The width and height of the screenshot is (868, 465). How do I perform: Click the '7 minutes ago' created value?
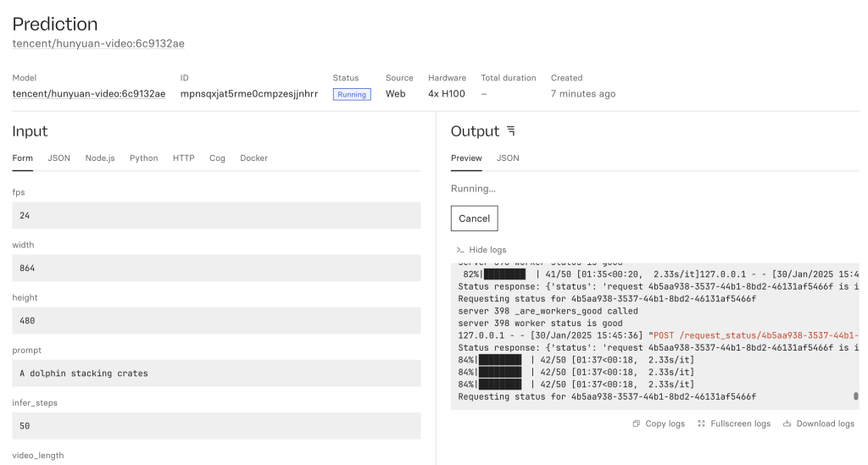[x=583, y=94]
